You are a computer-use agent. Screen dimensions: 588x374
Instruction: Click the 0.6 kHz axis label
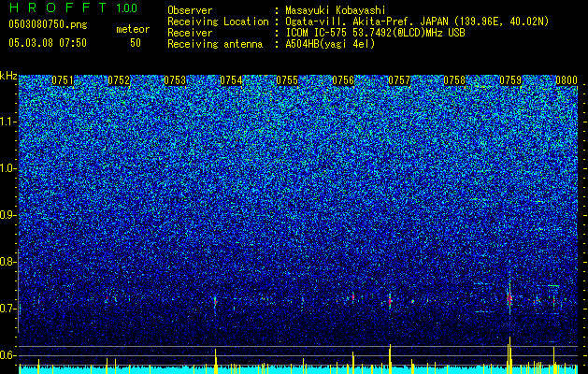pyautogui.click(x=8, y=355)
